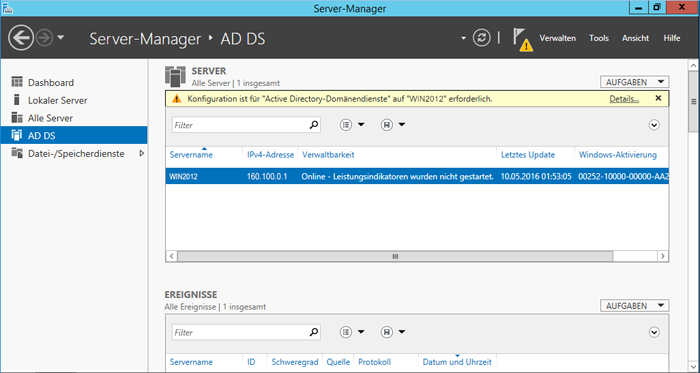Open notifications flag with warning
The width and height of the screenshot is (700, 373).
[x=522, y=39]
